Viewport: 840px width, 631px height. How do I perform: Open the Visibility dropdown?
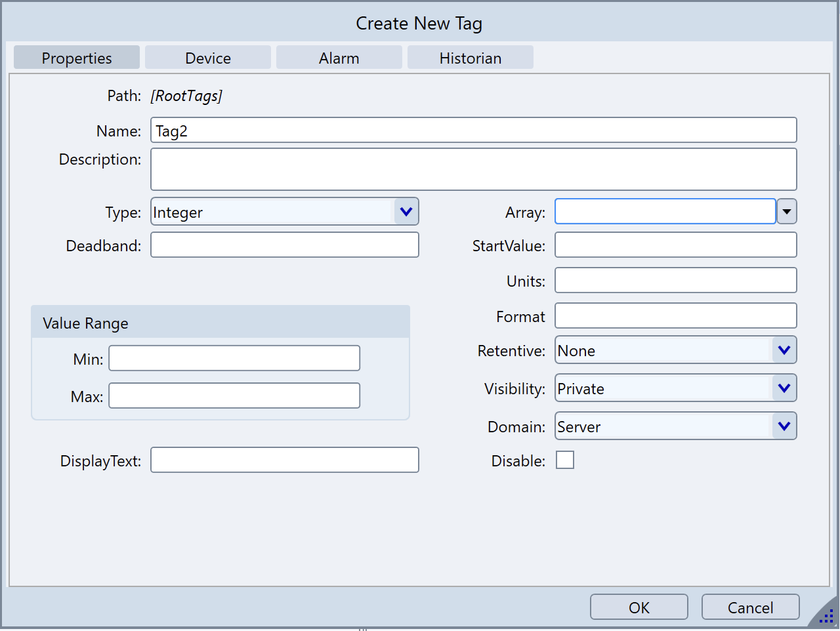point(784,388)
